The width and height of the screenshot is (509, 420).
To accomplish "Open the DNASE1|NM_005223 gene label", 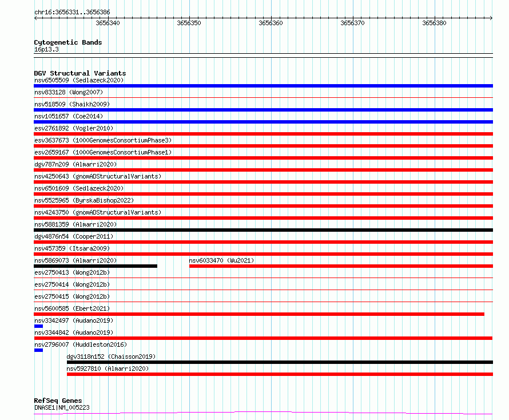I will coord(62,407).
